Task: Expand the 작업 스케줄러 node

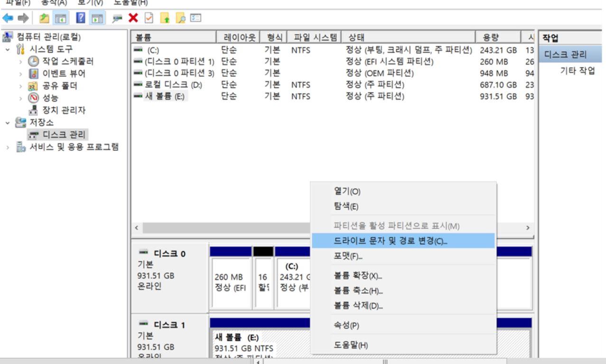Action: click(x=20, y=61)
